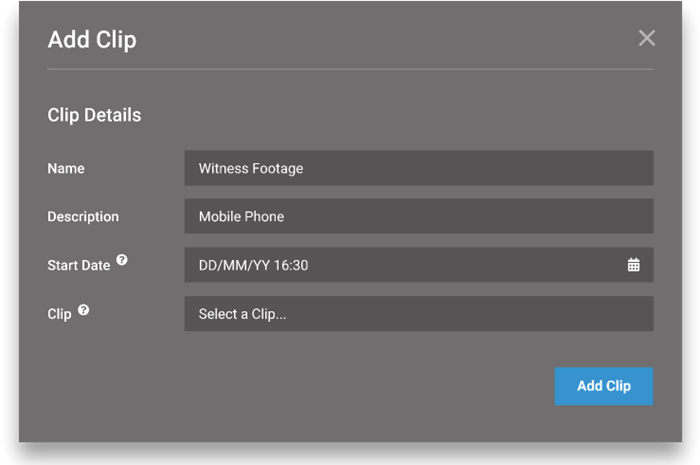Click the 16:30 time in Start Date
Screen dimensions: 700x465
pyautogui.click(x=291, y=265)
